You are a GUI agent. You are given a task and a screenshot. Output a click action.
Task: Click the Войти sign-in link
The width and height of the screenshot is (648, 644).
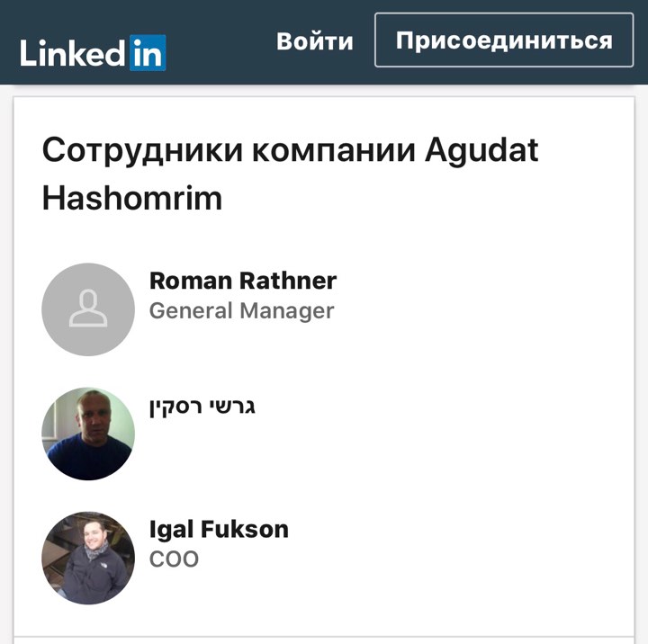(315, 41)
